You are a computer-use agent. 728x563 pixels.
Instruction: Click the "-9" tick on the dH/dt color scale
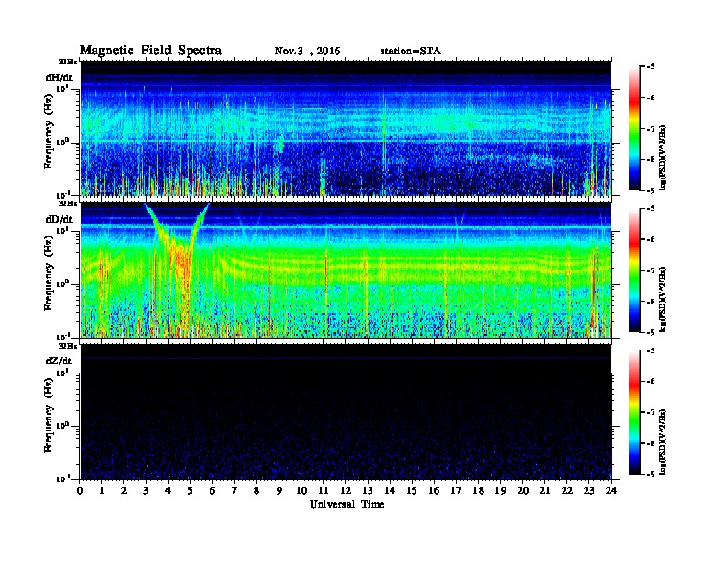(x=651, y=190)
